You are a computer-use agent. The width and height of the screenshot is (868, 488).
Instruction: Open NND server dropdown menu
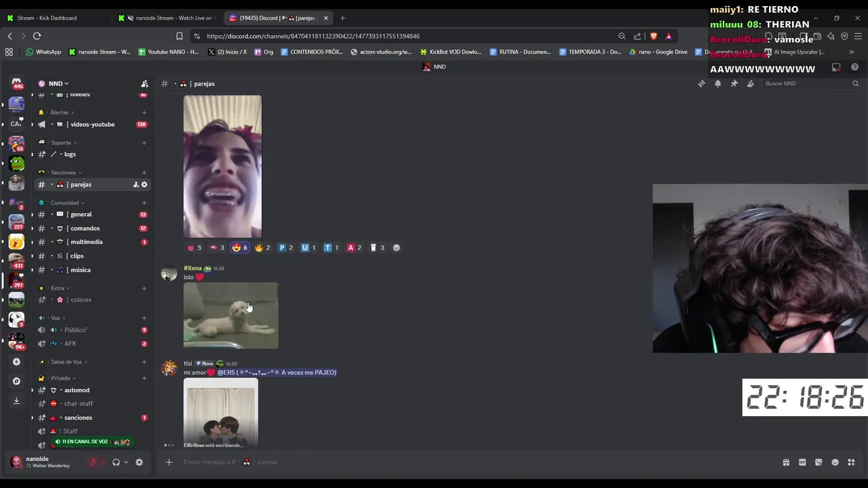(58, 83)
